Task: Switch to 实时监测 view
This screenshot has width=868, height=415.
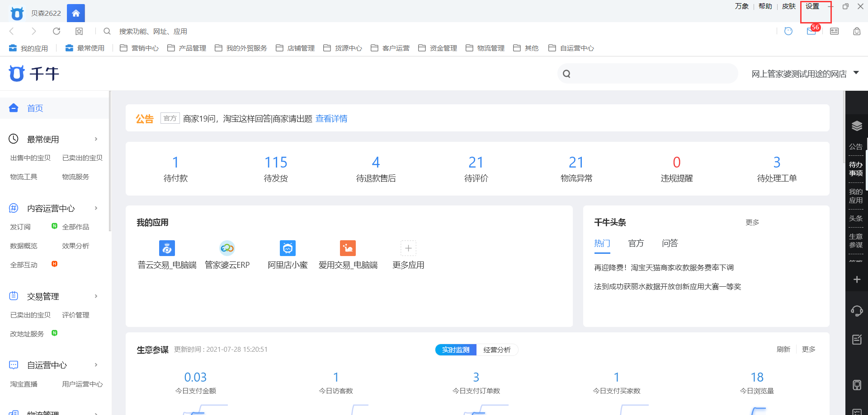Action: [x=456, y=350]
